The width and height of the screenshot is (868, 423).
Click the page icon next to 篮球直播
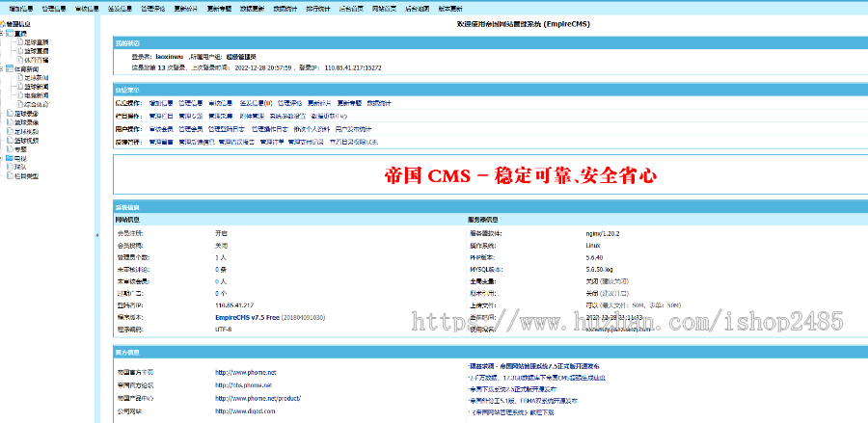pyautogui.click(x=20, y=51)
